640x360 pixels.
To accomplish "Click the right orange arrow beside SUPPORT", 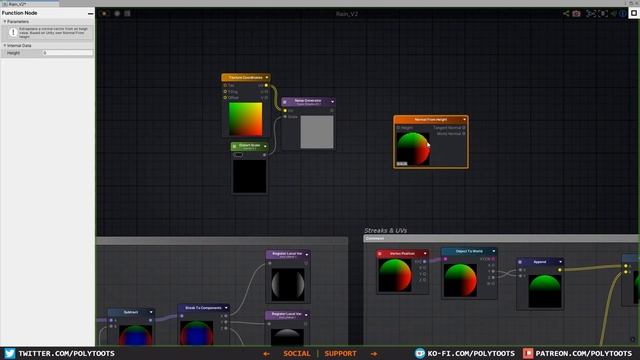I will [x=374, y=354].
